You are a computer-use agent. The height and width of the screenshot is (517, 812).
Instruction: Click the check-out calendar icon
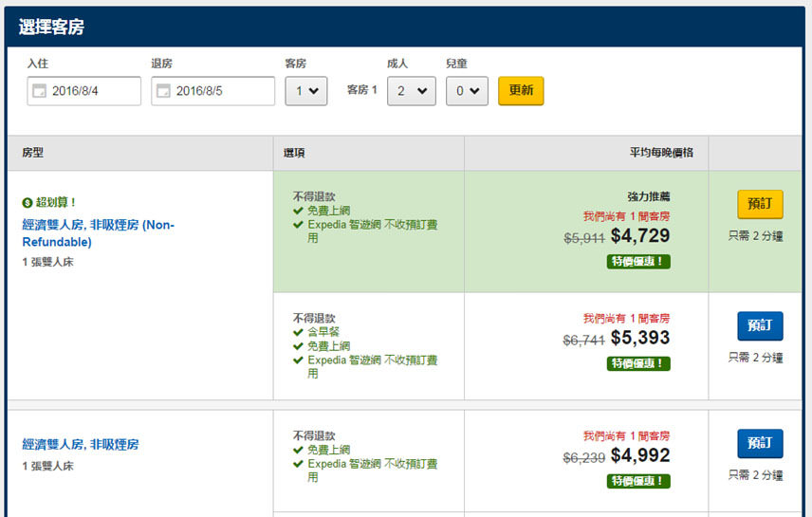[163, 92]
